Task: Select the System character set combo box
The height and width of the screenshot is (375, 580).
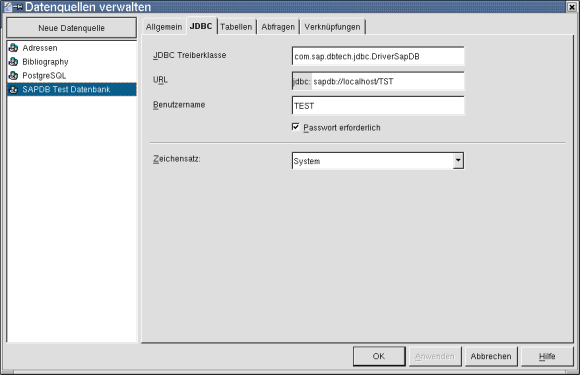Action: [378, 161]
